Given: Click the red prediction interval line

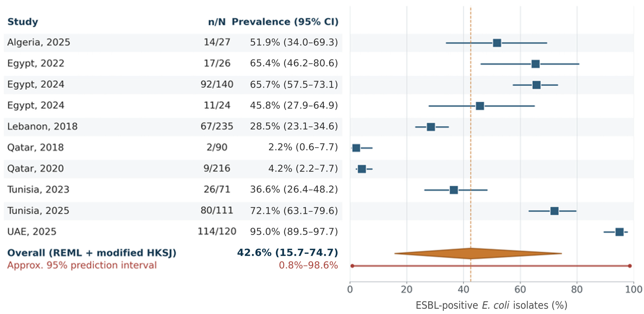Looking at the screenshot, I should point(491,266).
